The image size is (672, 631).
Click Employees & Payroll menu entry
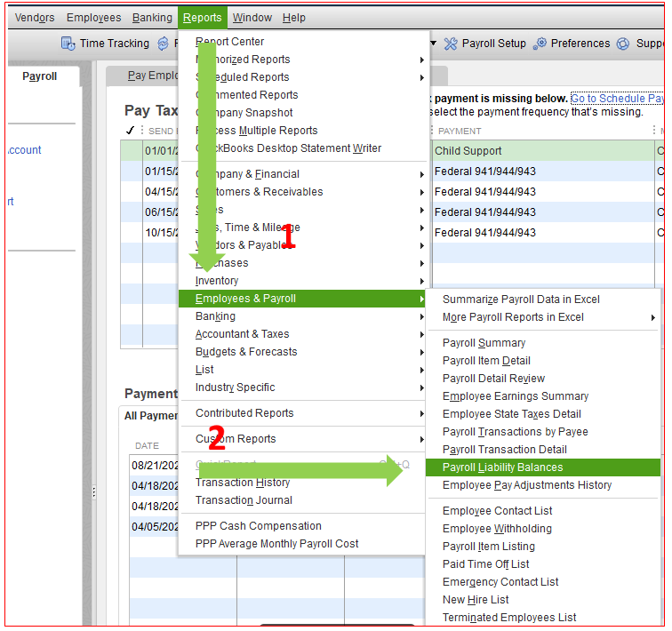[x=301, y=299]
